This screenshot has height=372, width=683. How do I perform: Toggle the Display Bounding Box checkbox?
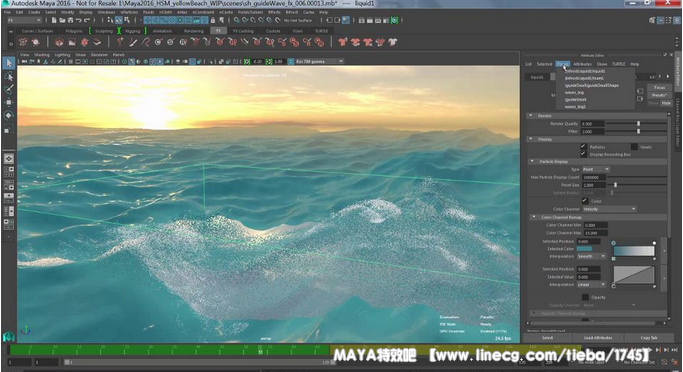click(x=583, y=154)
